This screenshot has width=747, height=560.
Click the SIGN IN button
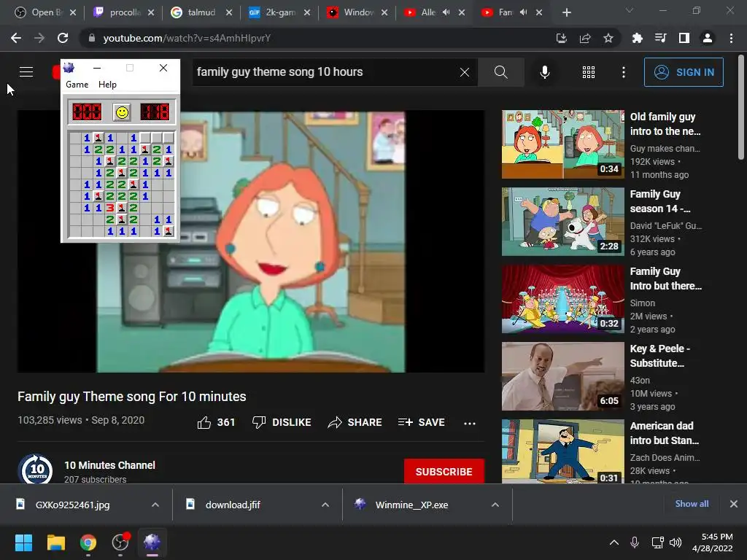click(x=684, y=72)
